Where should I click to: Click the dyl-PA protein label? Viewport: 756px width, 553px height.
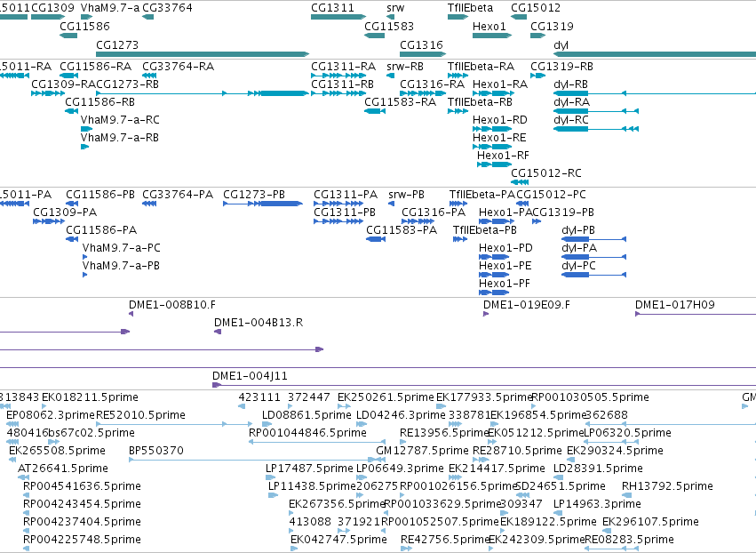coord(579,247)
